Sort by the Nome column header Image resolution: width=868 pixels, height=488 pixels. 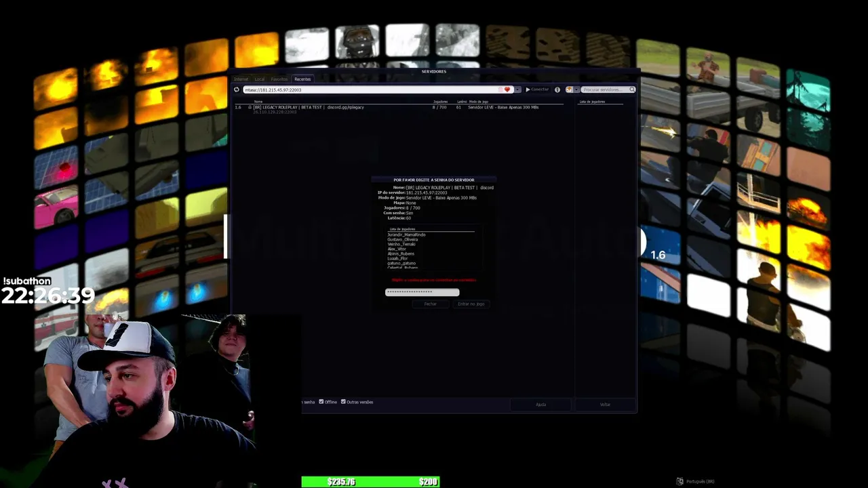pos(258,102)
